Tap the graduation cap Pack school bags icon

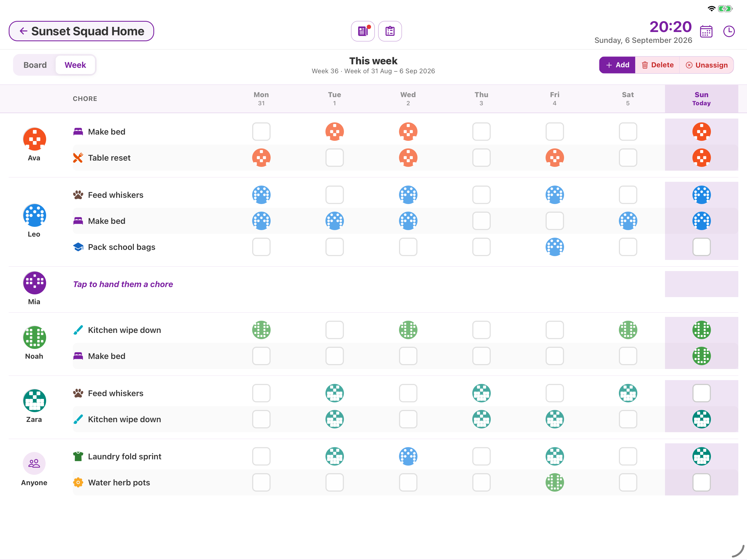click(78, 247)
